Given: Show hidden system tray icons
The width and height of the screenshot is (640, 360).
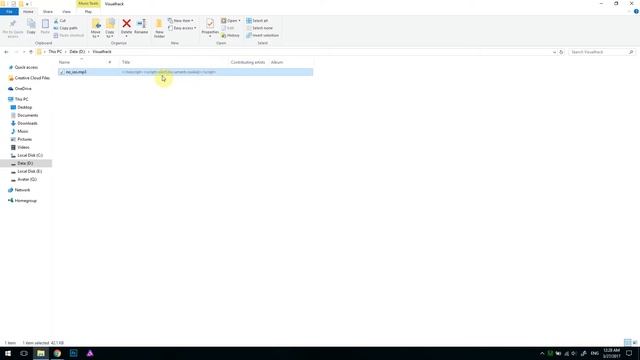Looking at the screenshot, I should pyautogui.click(x=542, y=353).
